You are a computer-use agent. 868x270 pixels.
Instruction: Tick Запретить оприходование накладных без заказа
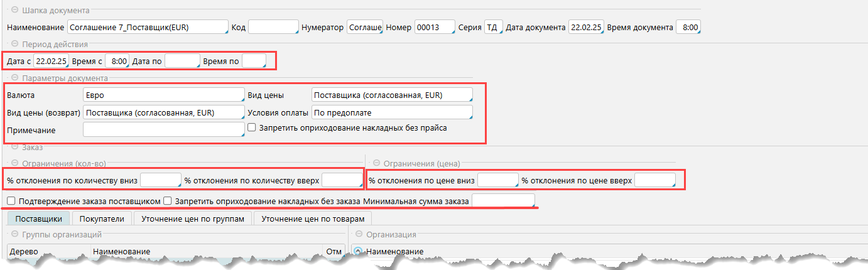pyautogui.click(x=168, y=202)
